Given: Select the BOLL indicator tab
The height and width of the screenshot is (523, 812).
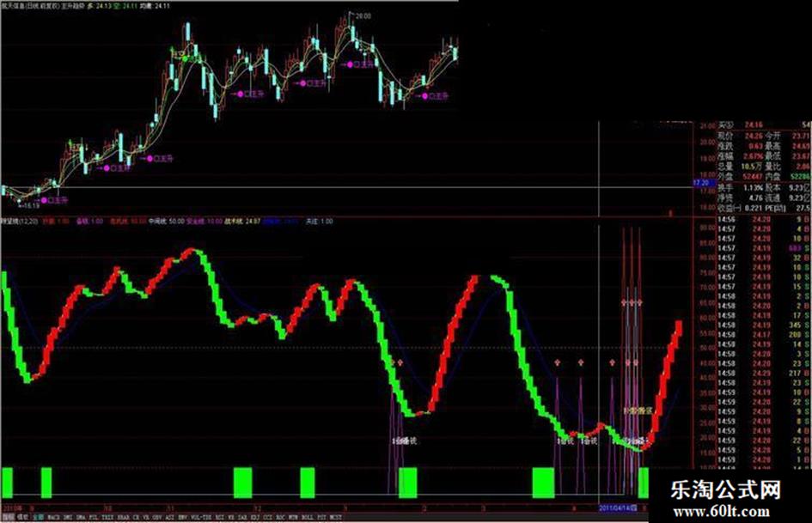Looking at the screenshot, I should [308, 517].
